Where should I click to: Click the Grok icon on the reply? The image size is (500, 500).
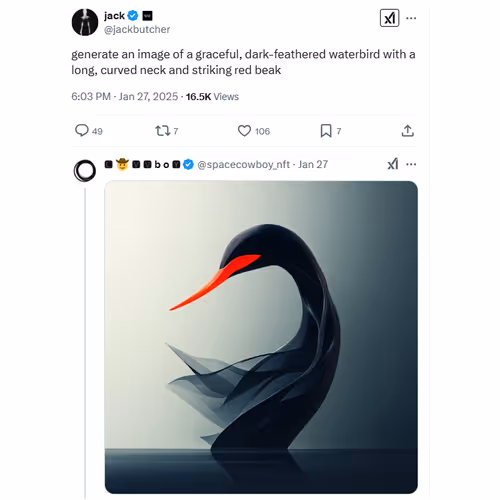point(393,164)
